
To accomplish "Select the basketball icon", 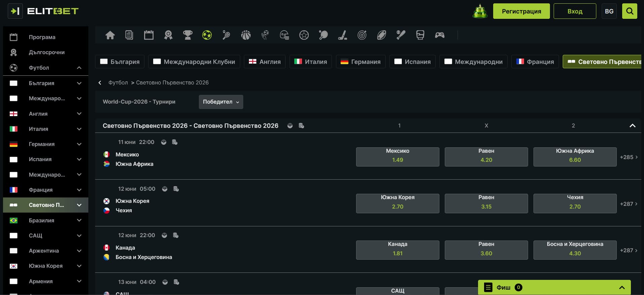I will (246, 35).
